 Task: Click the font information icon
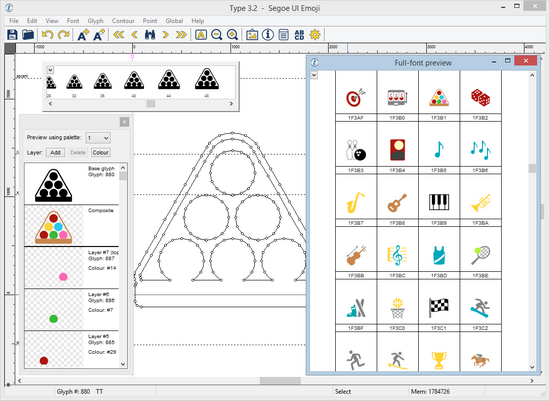pos(268,35)
